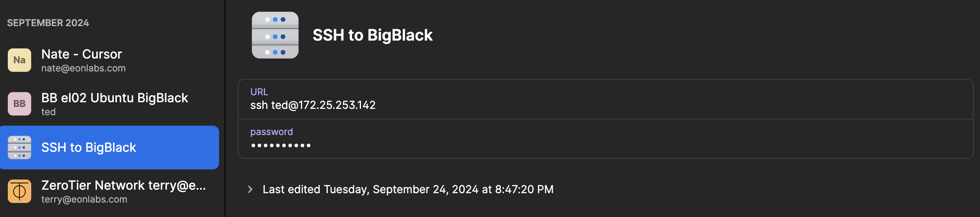Click the "SSH to BigBlack" detail title
Viewport: 980px width, 217px height.
[372, 35]
